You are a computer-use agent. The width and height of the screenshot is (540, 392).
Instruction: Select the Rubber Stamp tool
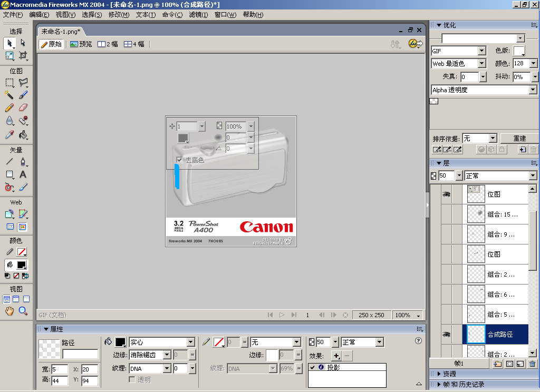point(23,121)
